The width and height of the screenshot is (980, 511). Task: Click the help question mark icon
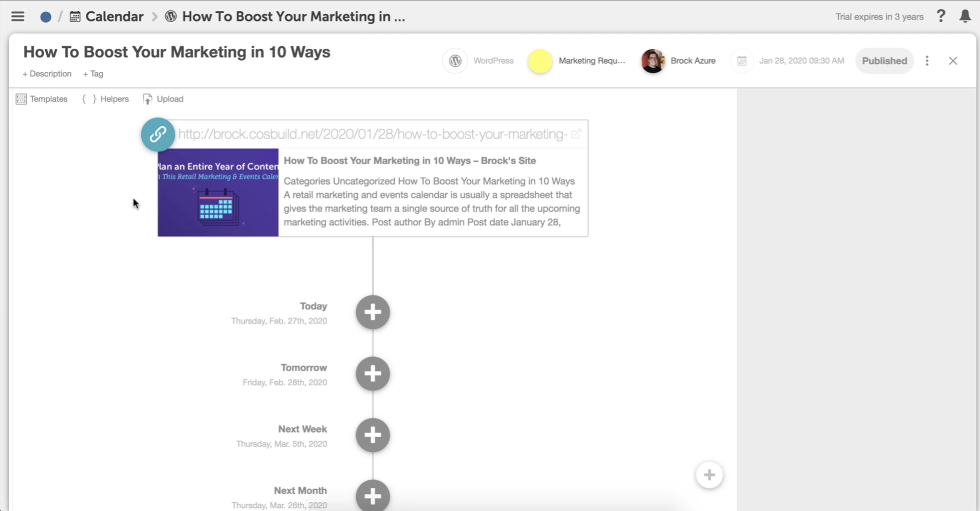941,16
